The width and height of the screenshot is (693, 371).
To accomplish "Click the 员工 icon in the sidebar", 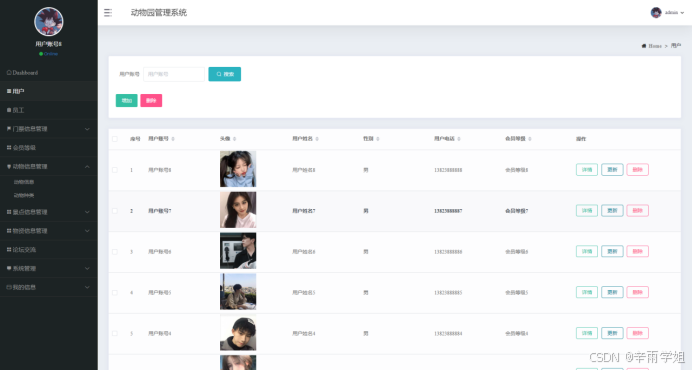I will (x=9, y=110).
